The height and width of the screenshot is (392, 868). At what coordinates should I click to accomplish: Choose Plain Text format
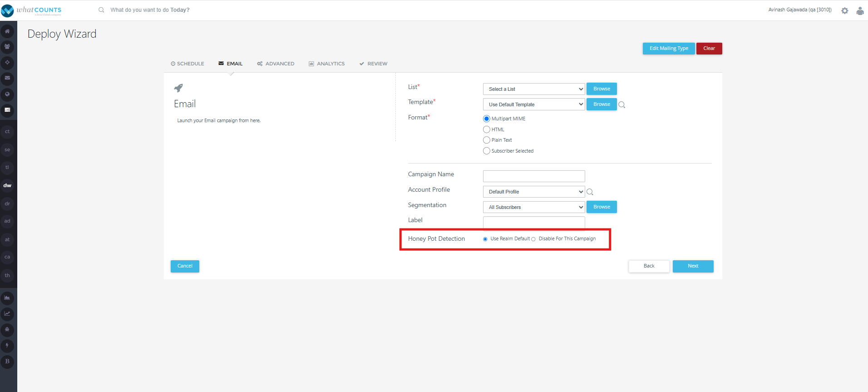coord(487,140)
